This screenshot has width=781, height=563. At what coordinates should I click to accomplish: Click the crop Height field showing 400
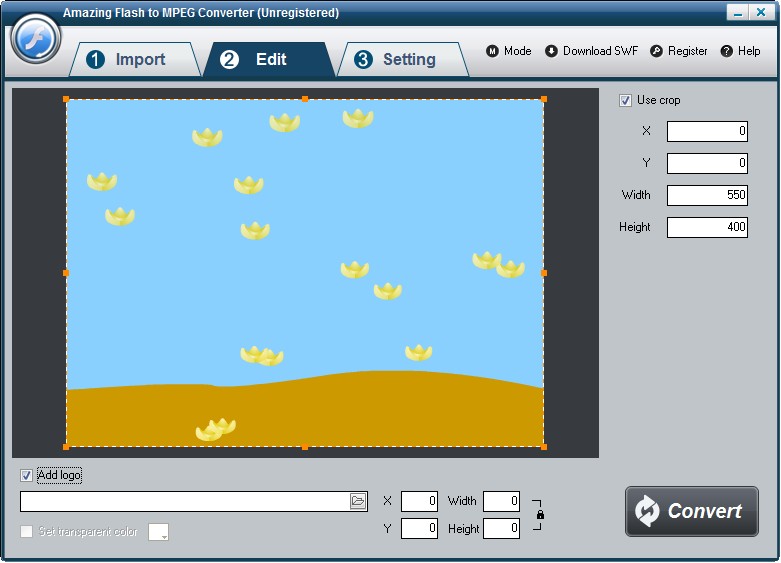[707, 227]
